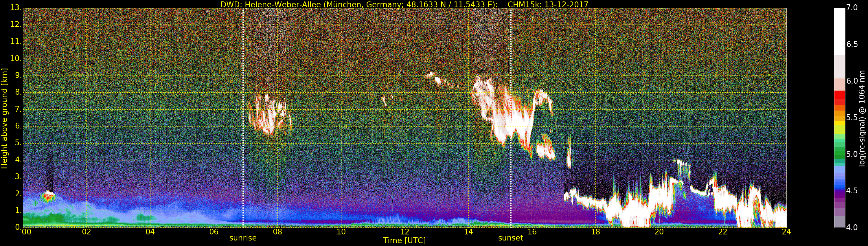Click the sunset label below the axis
The width and height of the screenshot is (868, 246).
(x=510, y=238)
